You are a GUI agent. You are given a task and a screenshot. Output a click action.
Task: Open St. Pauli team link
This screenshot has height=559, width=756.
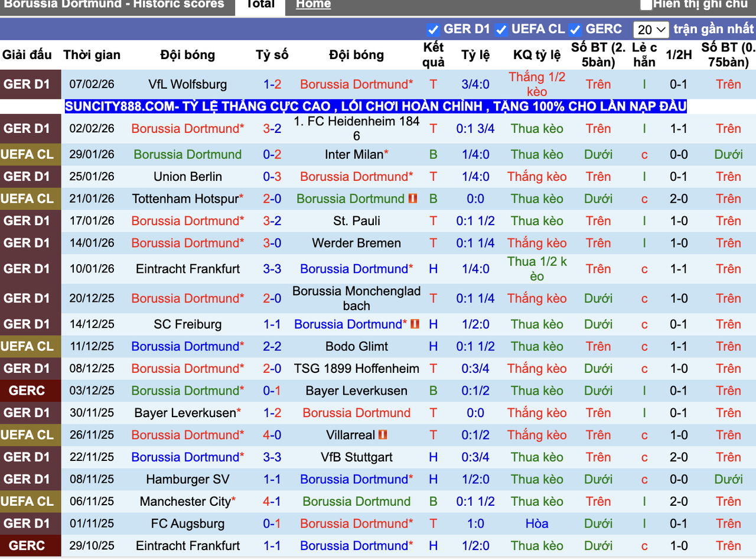pyautogui.click(x=357, y=221)
